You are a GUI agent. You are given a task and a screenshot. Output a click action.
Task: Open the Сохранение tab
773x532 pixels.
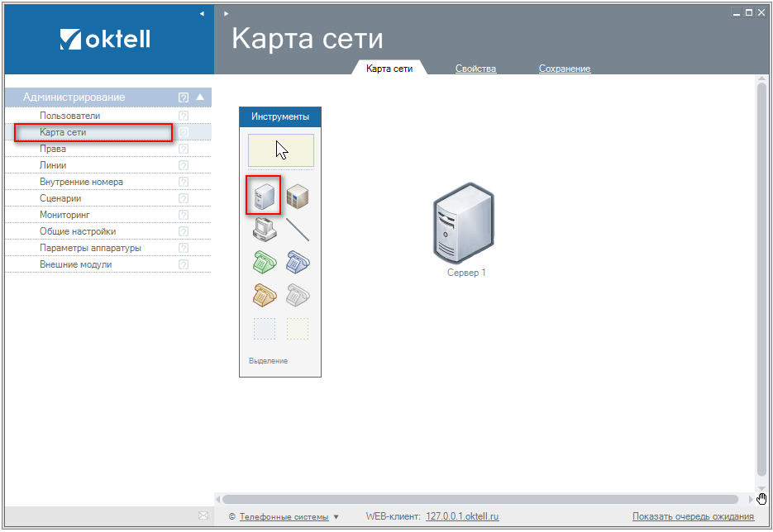[565, 69]
